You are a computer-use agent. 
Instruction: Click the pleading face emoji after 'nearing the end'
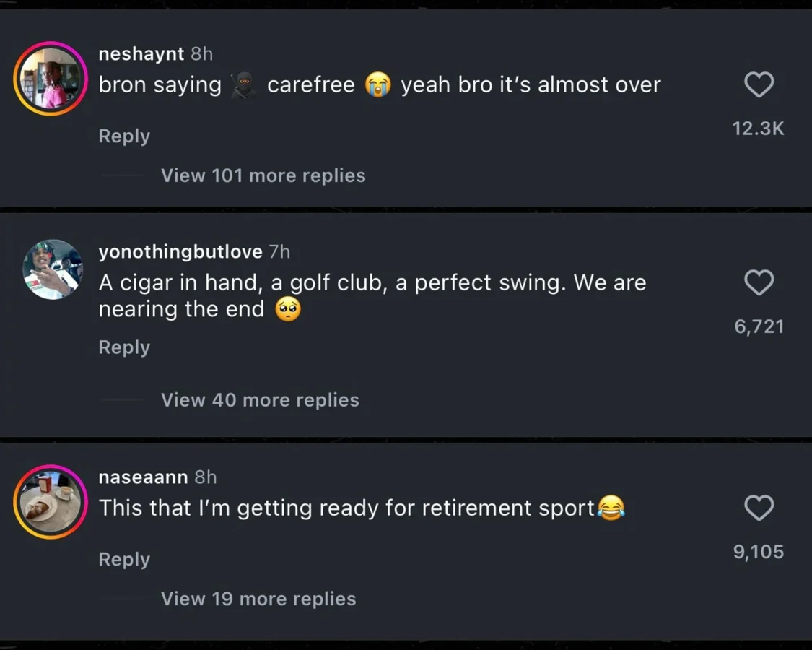tap(288, 310)
